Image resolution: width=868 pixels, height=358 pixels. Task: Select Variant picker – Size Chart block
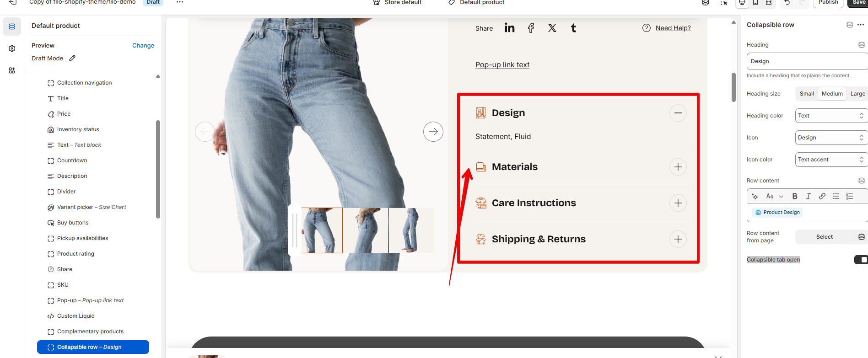coord(93,207)
